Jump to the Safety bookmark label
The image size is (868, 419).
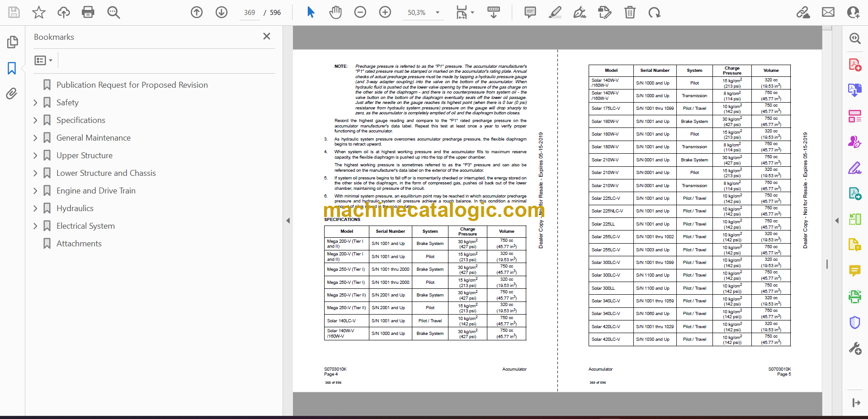(x=67, y=103)
